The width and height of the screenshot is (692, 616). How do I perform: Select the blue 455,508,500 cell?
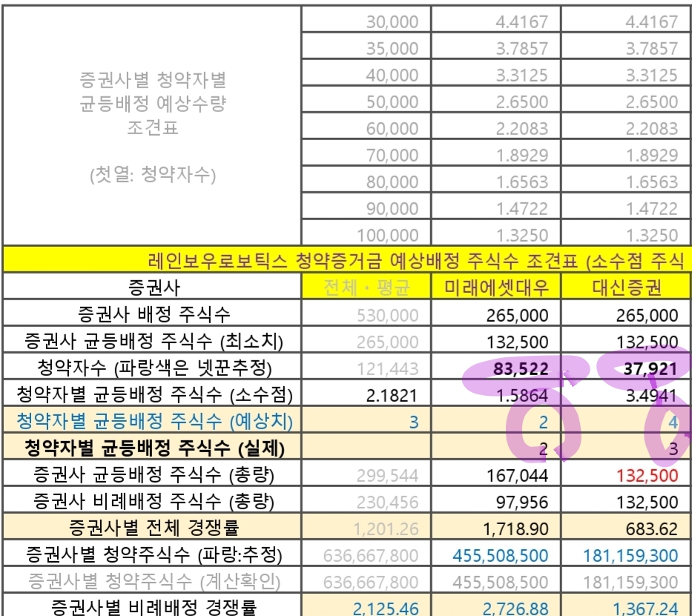click(495, 554)
